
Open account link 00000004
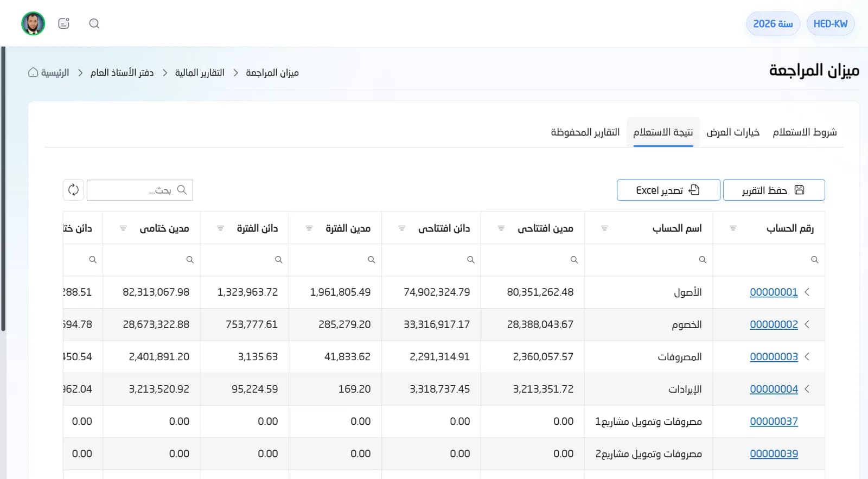point(774,389)
